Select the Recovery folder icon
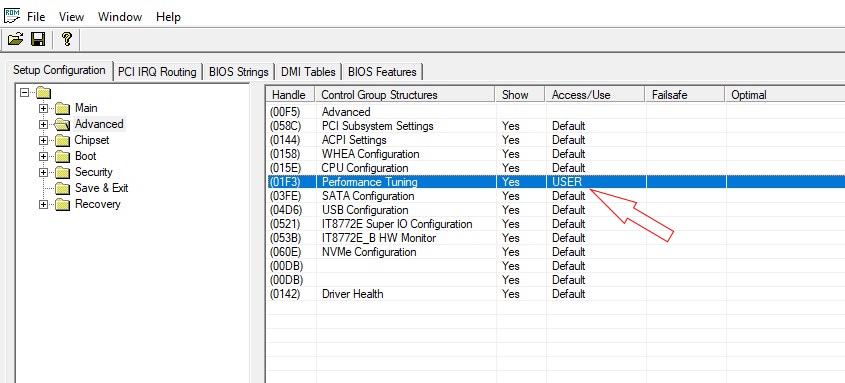The height and width of the screenshot is (383, 845). 63,205
